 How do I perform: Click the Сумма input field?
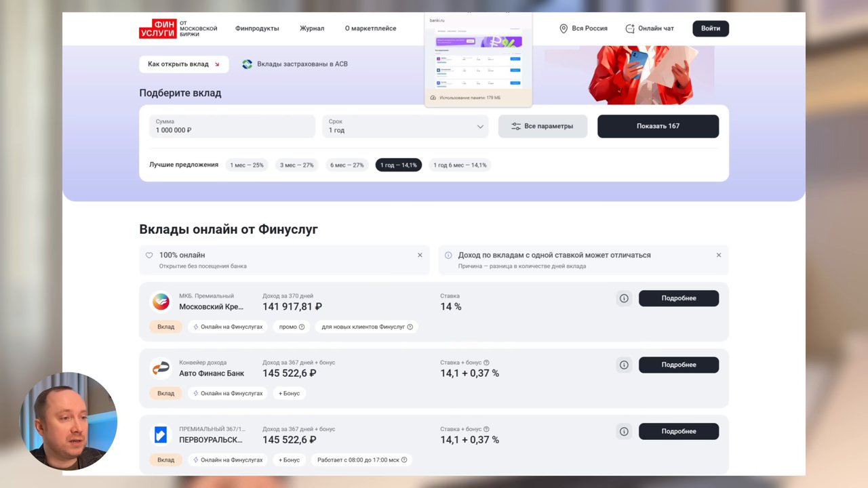click(232, 126)
